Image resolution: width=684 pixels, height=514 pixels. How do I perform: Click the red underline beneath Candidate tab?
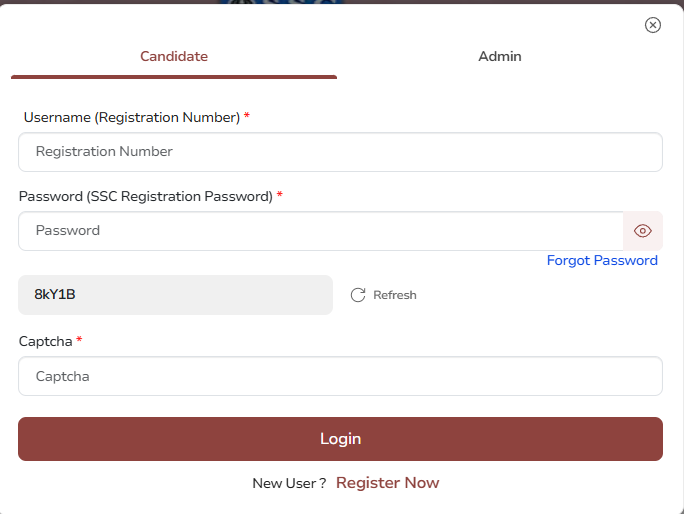click(174, 77)
